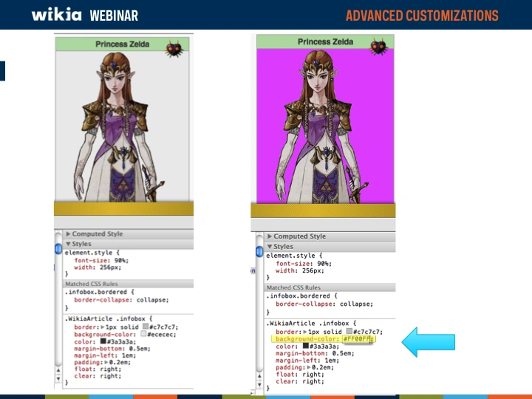
Task: Click the #ececec background-color swatch
Action: [x=144, y=334]
